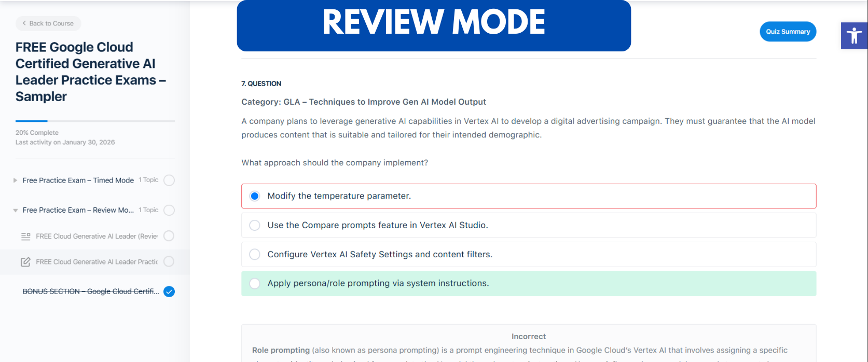The width and height of the screenshot is (868, 362).
Task: Select 'Configure Vertex AI Safety Settings' radio option
Action: pyautogui.click(x=255, y=254)
